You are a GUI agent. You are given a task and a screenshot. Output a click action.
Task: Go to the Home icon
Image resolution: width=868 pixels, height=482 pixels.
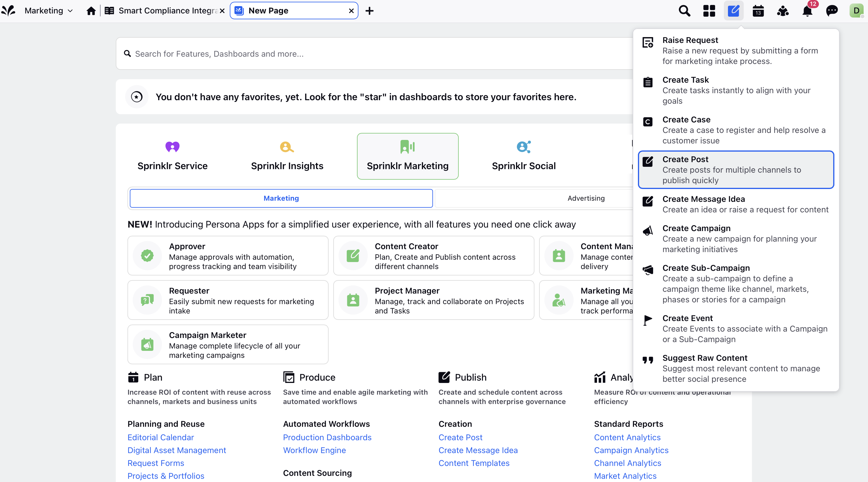pyautogui.click(x=91, y=11)
